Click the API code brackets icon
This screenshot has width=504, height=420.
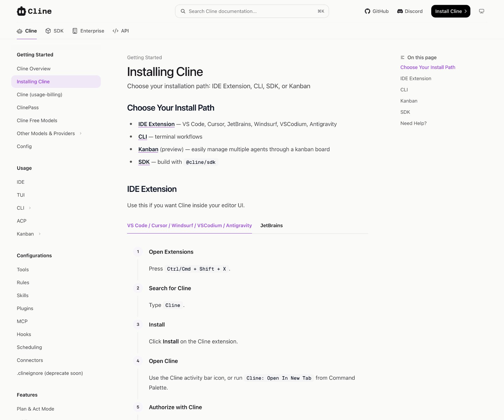(x=116, y=31)
